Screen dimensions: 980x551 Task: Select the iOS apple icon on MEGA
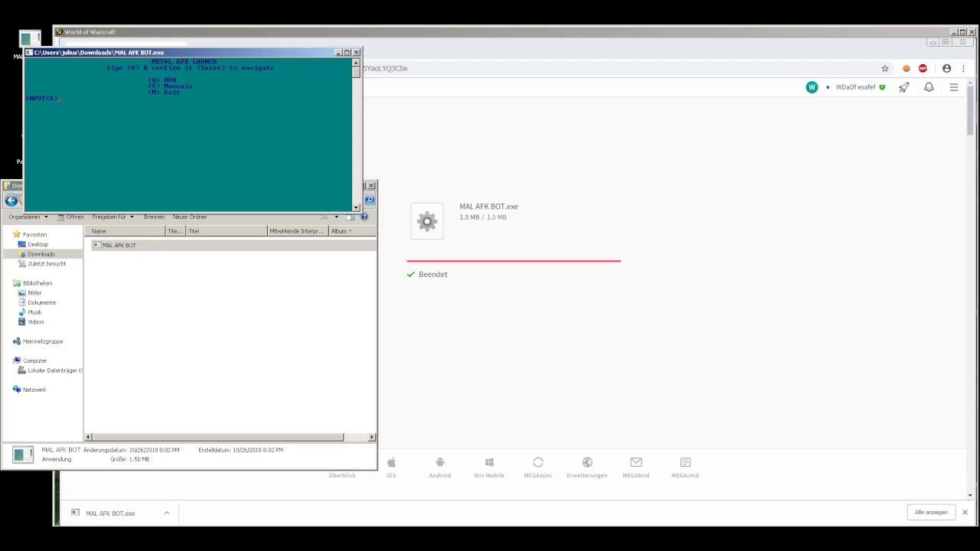coord(391,462)
